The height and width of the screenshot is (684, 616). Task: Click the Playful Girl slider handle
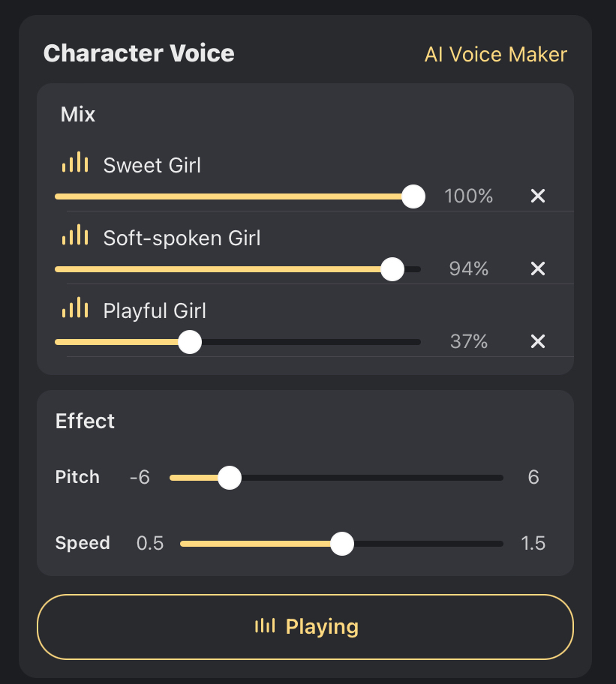(x=190, y=342)
